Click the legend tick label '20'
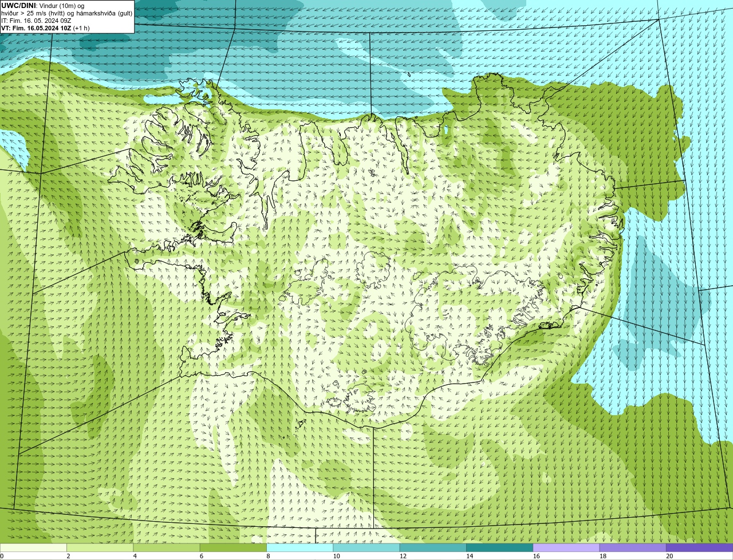This screenshot has width=733, height=560. [669, 556]
